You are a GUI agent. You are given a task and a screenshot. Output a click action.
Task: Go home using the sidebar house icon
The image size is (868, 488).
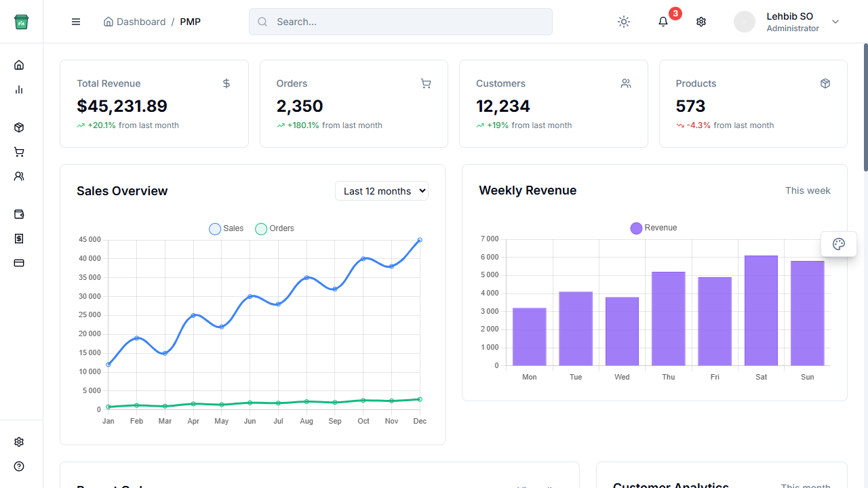pos(19,64)
